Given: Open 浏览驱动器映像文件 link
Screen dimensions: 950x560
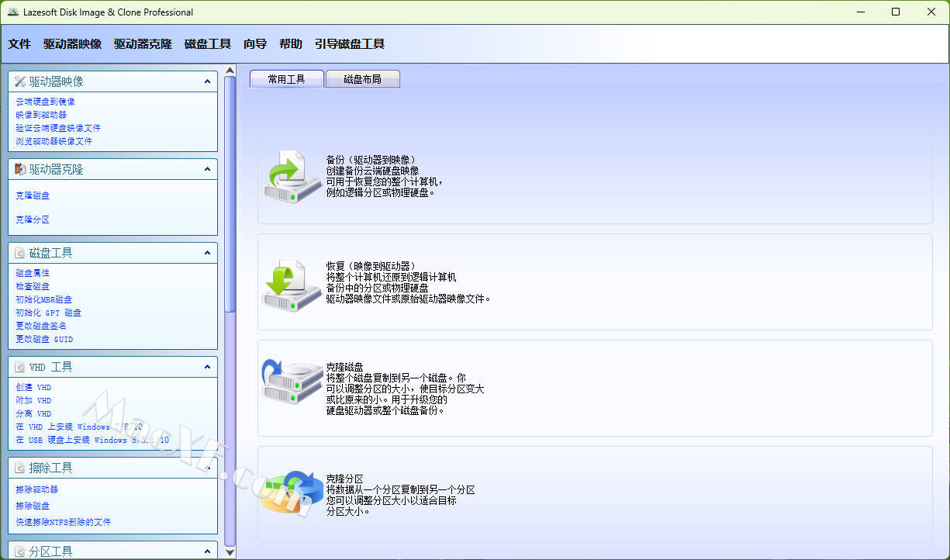Looking at the screenshot, I should click(x=54, y=141).
